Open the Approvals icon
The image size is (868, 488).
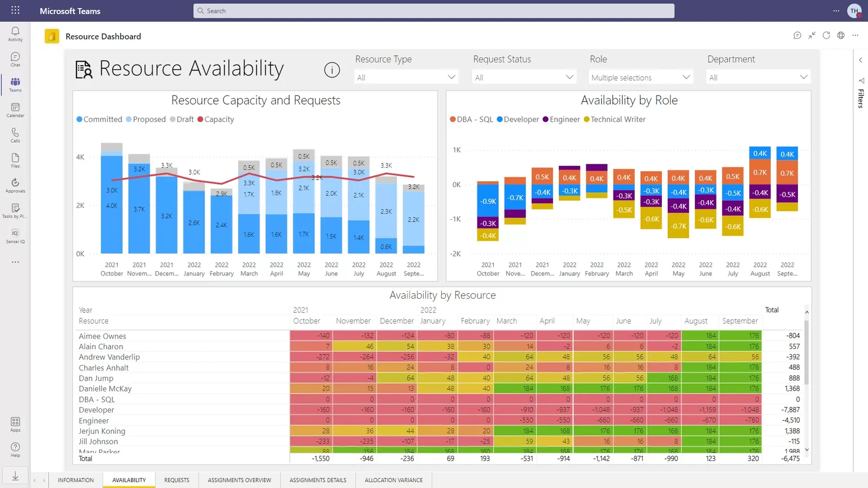click(x=15, y=185)
